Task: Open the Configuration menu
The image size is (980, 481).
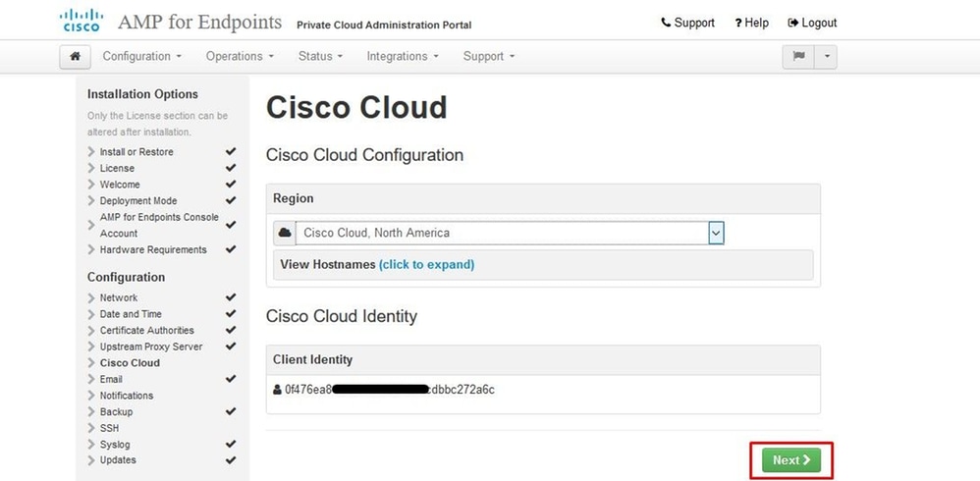Action: coord(141,56)
